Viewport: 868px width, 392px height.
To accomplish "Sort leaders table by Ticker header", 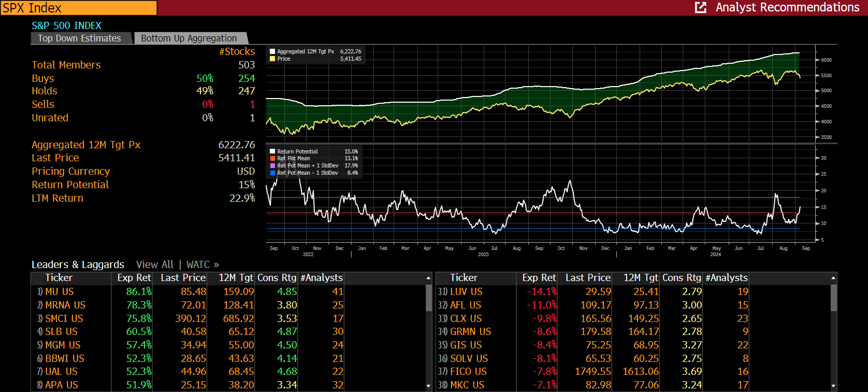I will [71, 278].
